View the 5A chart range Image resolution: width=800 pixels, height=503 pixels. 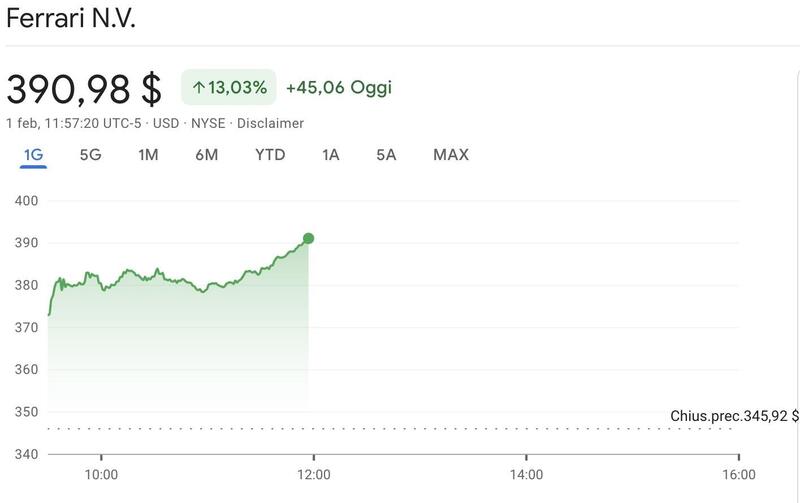click(x=386, y=155)
